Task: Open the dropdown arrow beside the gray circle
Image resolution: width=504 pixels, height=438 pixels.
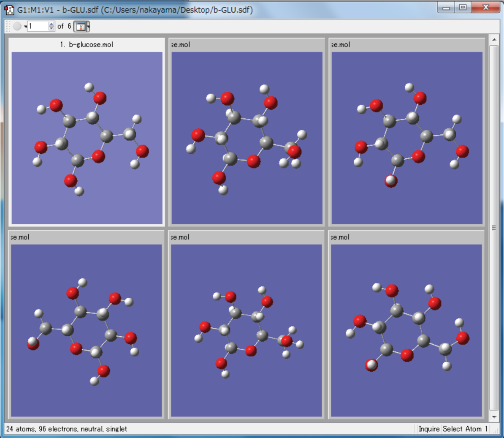Action: pos(25,27)
